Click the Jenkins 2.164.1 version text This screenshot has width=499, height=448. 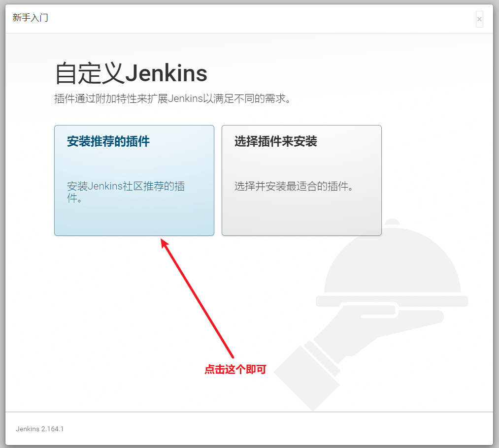(x=40, y=429)
